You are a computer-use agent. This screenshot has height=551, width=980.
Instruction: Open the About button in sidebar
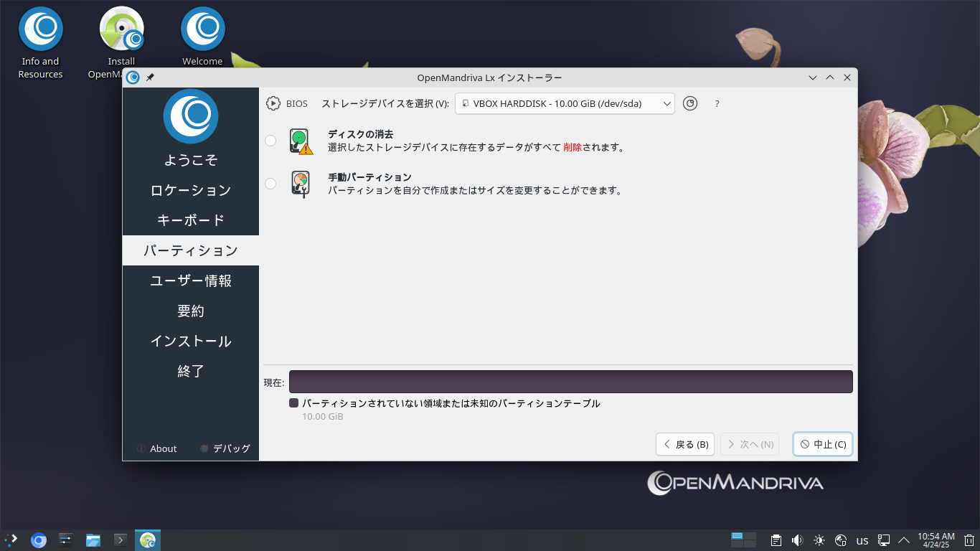(x=156, y=448)
